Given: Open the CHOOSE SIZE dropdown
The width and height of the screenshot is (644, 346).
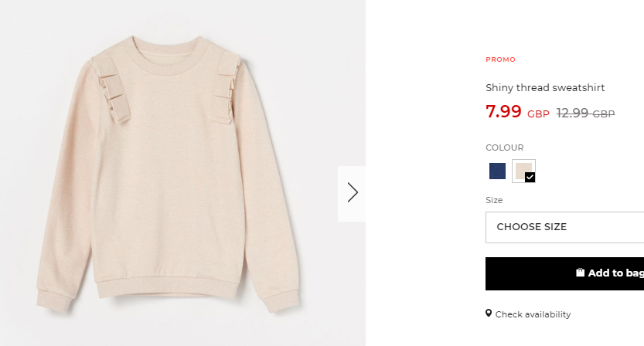Looking at the screenshot, I should [x=564, y=227].
